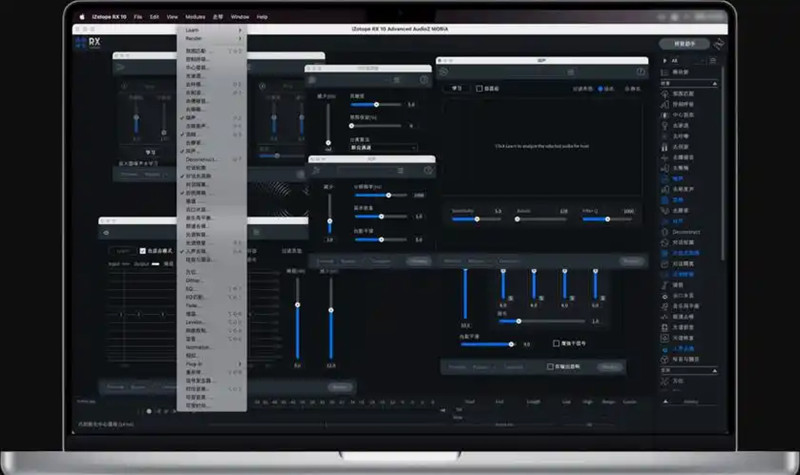The image size is (800, 475).
Task: Select blue radio button in Sensitivity window header
Action: click(x=601, y=89)
